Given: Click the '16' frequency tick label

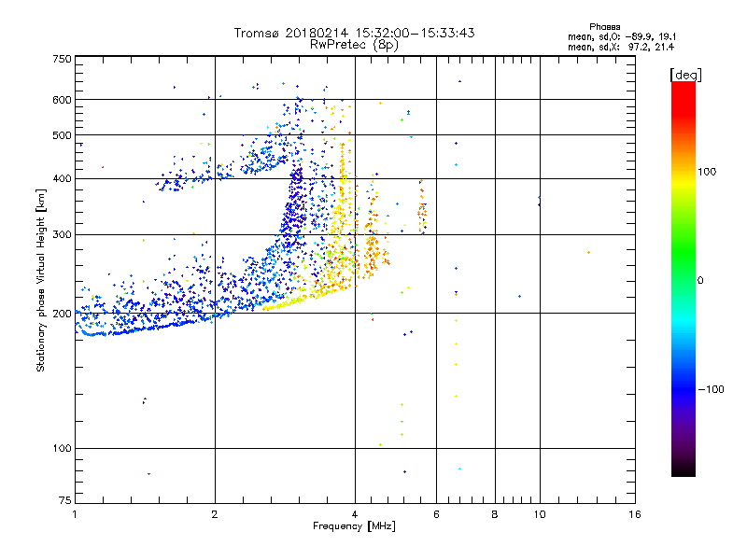Looking at the screenshot, I should point(635,514).
